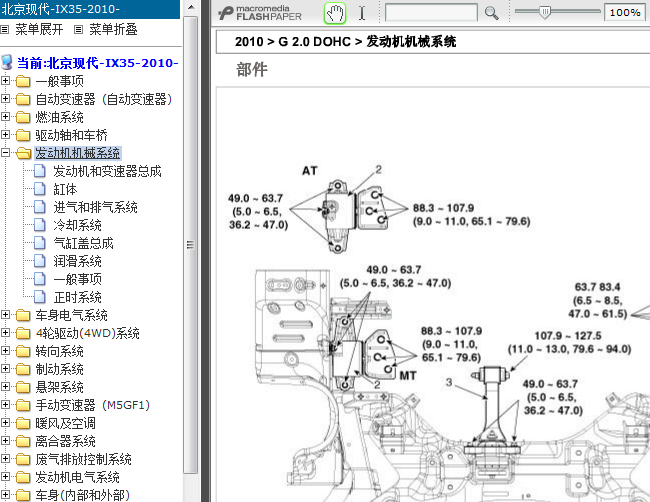Click the 菜单折叠 link
Image resolution: width=650 pixels, height=502 pixels.
113,29
